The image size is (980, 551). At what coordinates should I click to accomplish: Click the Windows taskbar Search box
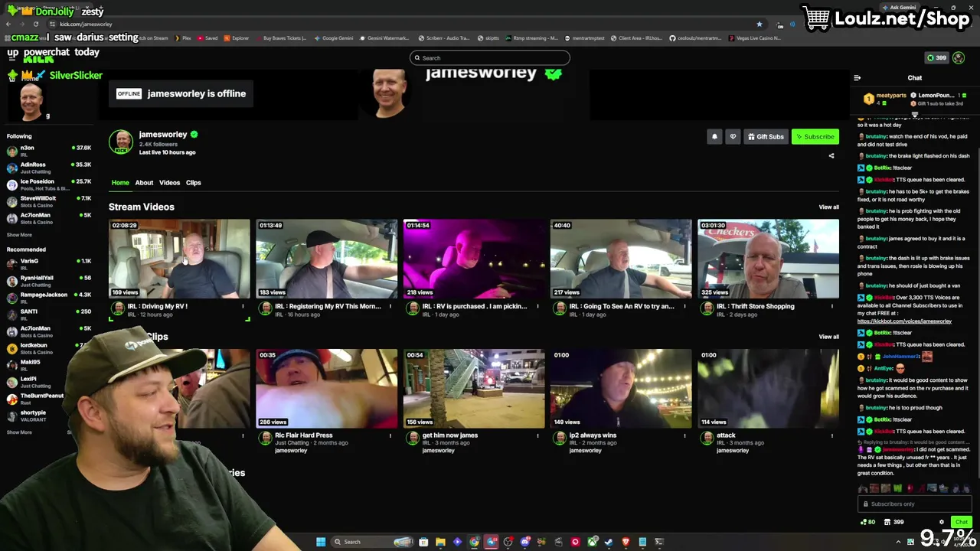(374, 542)
